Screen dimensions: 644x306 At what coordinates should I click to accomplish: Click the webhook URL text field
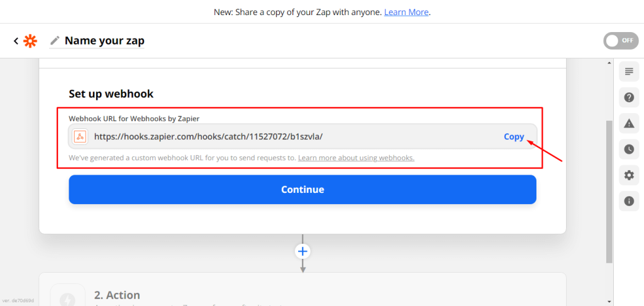click(x=303, y=136)
